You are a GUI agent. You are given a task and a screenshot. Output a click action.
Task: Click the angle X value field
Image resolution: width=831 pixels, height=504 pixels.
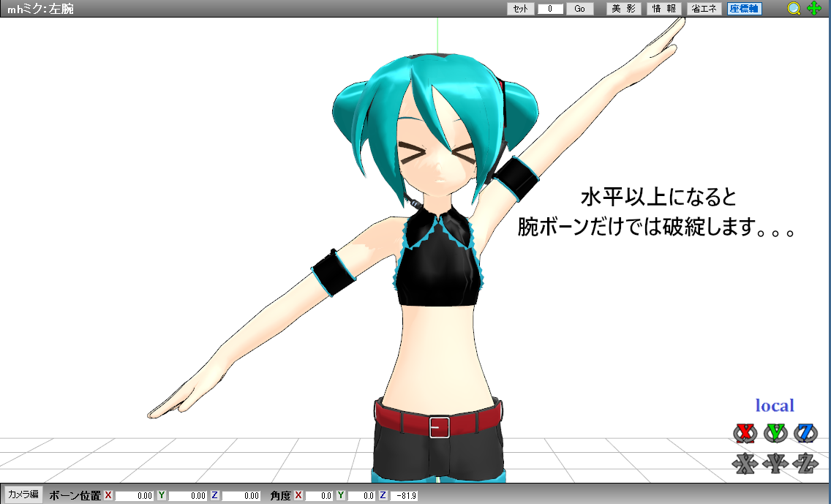pos(319,496)
